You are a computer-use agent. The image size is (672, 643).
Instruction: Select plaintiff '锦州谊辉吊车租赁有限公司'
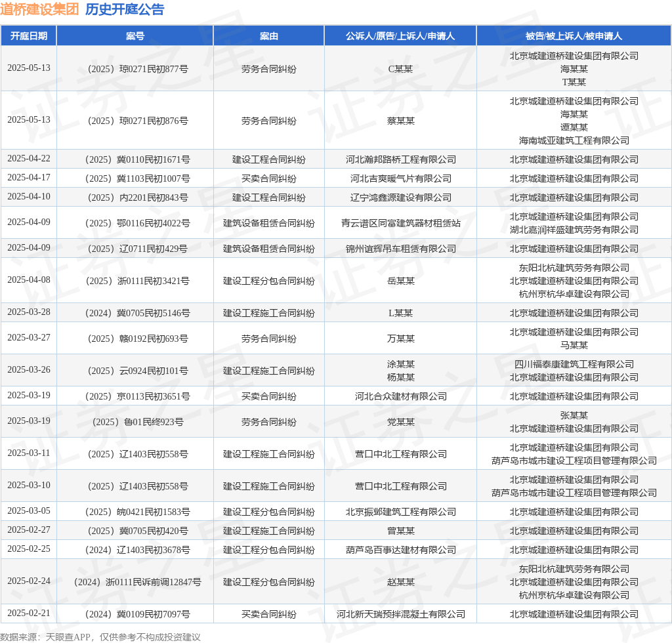pos(400,249)
